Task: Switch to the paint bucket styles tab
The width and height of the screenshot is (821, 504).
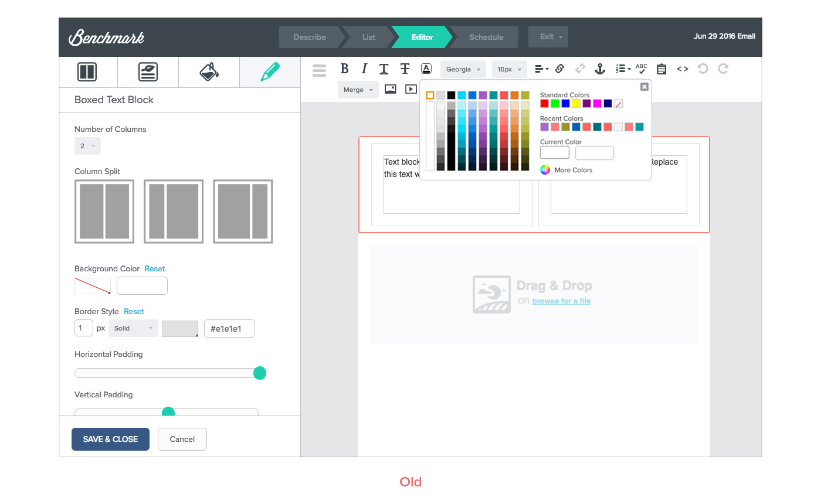Action: click(x=209, y=72)
